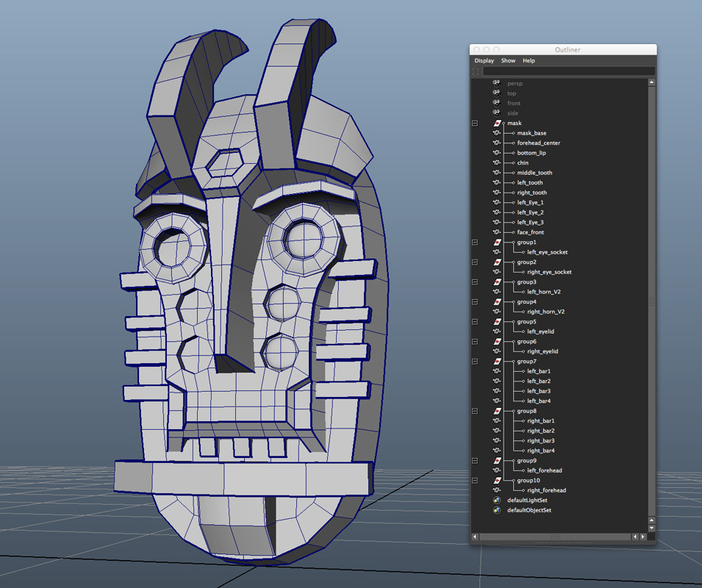Click the mask group transform icon

tap(497, 123)
